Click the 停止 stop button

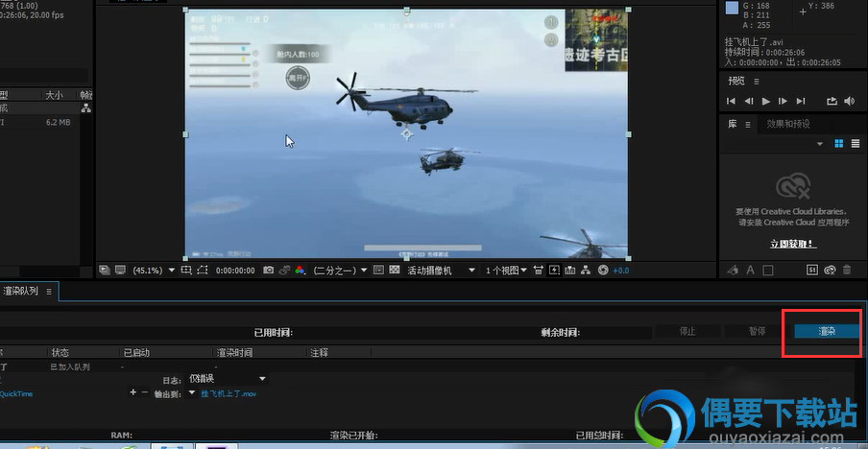point(687,331)
